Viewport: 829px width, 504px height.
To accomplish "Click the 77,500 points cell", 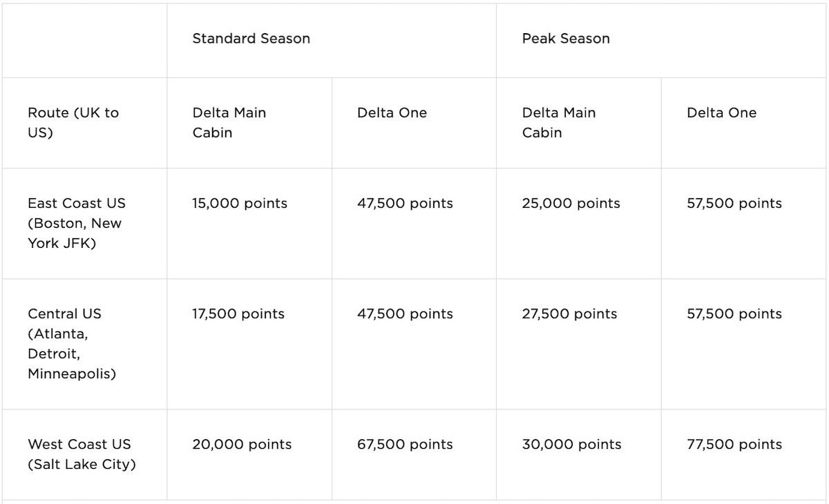I will 734,445.
